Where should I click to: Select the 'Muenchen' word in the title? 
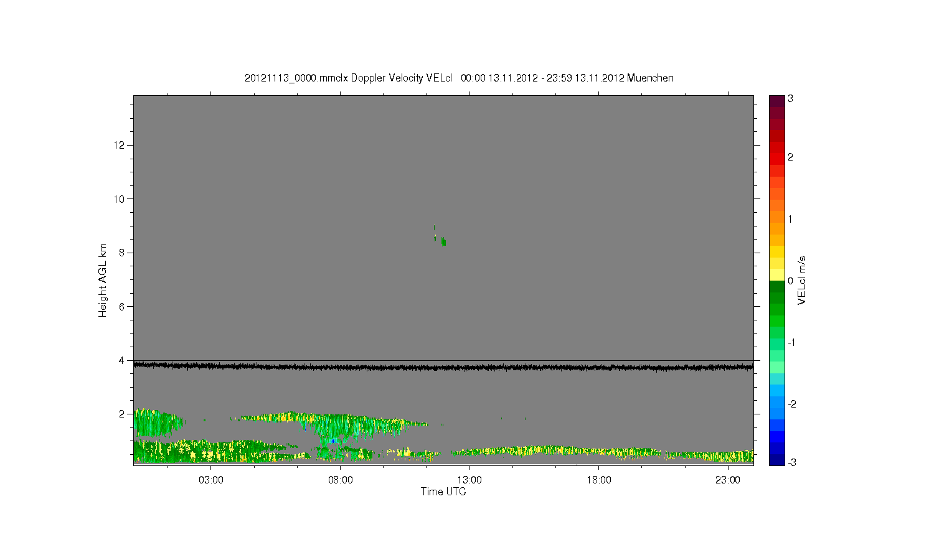point(650,78)
